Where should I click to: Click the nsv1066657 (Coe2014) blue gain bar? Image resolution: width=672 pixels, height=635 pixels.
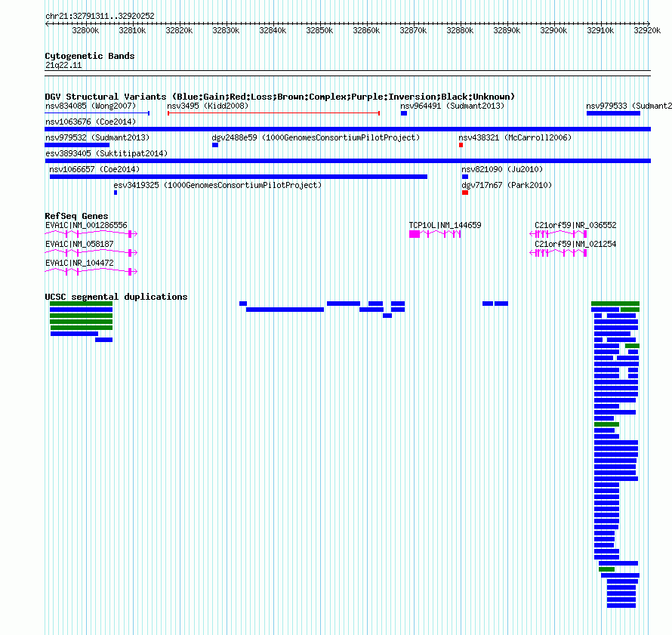tap(239, 177)
